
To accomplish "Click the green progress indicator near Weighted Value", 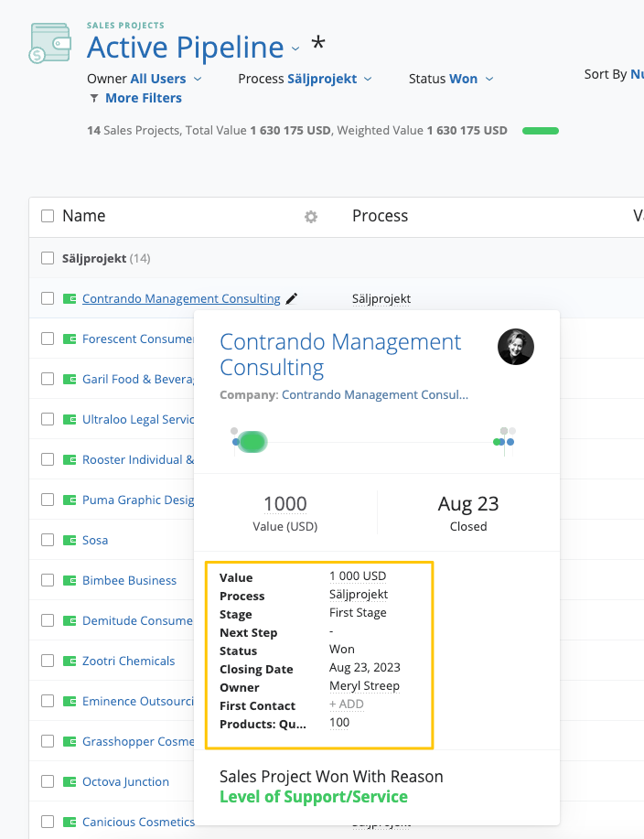I will point(540,130).
